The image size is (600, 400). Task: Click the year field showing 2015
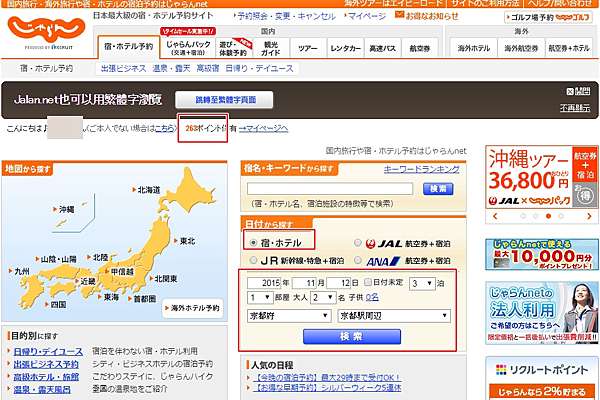click(264, 283)
